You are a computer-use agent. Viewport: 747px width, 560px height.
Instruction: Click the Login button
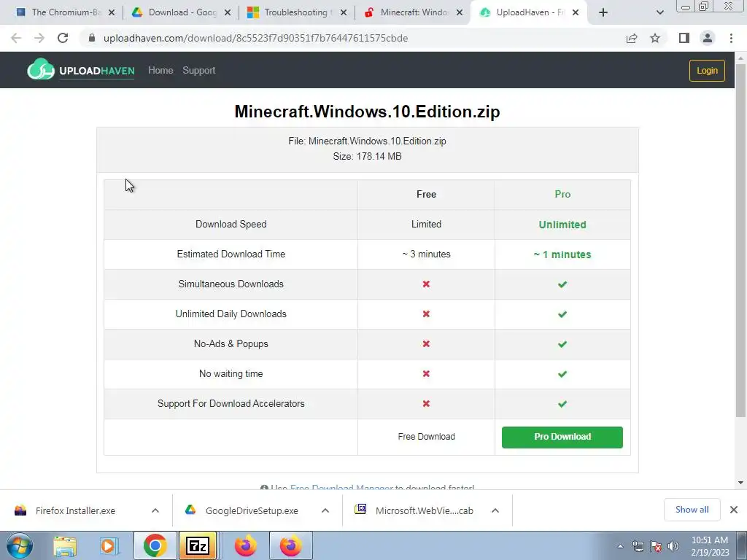[x=707, y=71]
